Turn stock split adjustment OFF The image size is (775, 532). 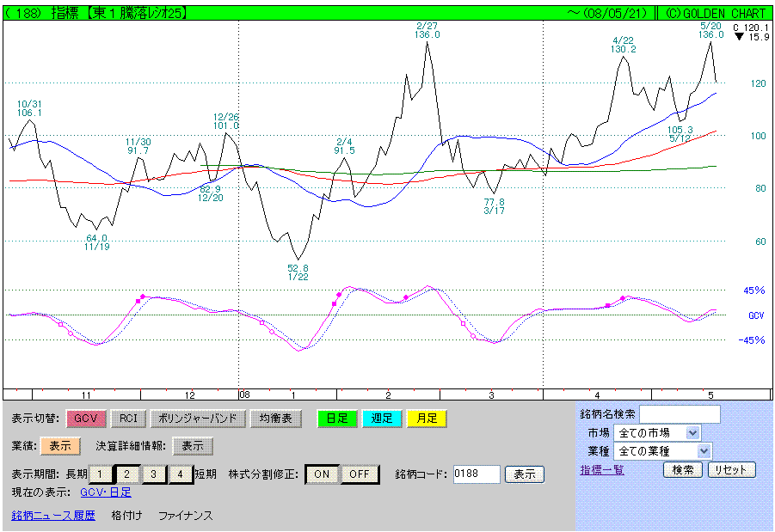click(360, 474)
